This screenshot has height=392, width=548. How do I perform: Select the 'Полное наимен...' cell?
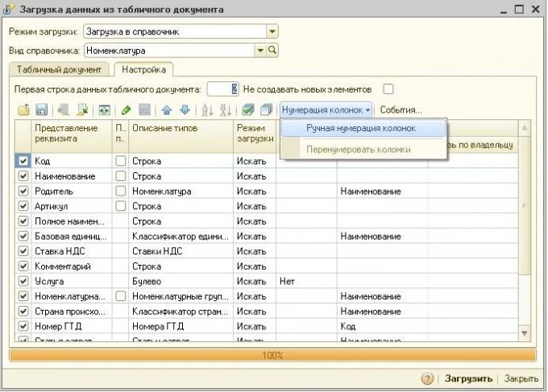[x=72, y=221]
